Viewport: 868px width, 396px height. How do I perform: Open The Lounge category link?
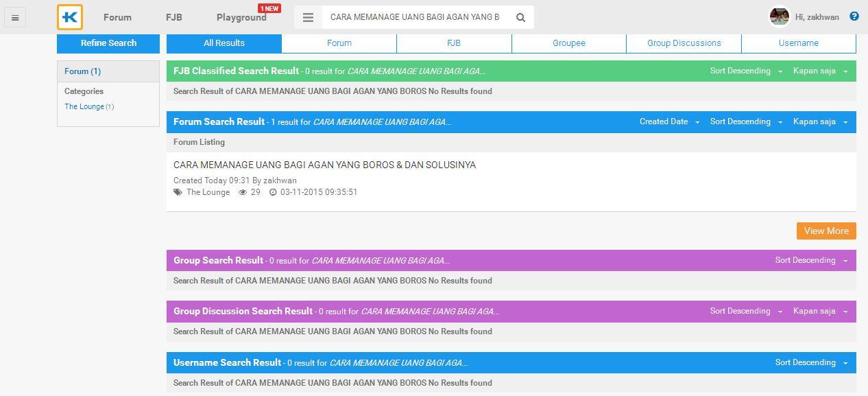[x=84, y=106]
